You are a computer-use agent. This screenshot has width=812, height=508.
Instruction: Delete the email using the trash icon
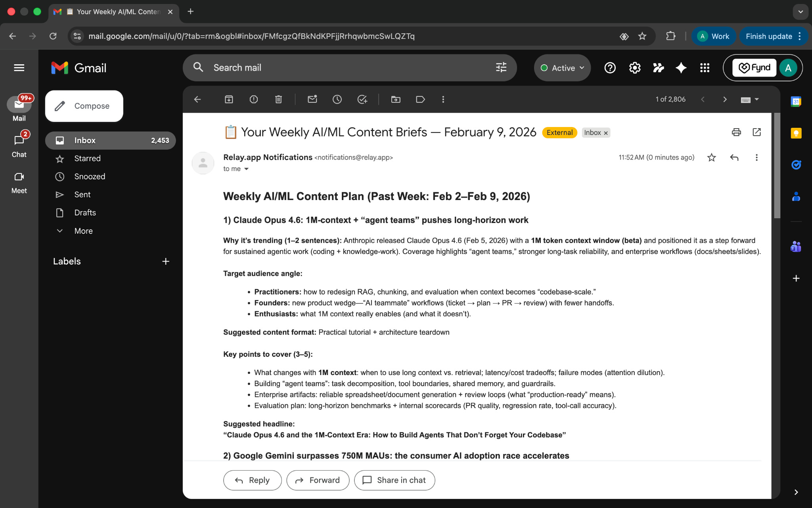[278, 99]
